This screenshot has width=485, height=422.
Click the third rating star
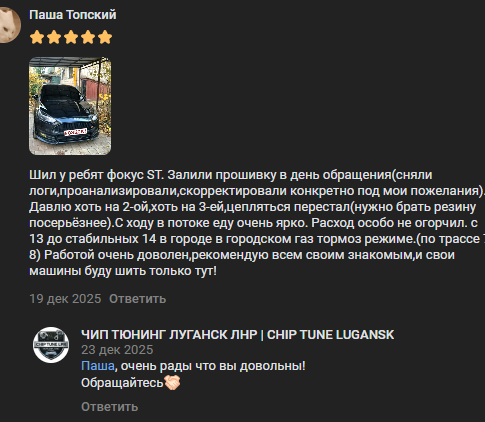(x=71, y=37)
